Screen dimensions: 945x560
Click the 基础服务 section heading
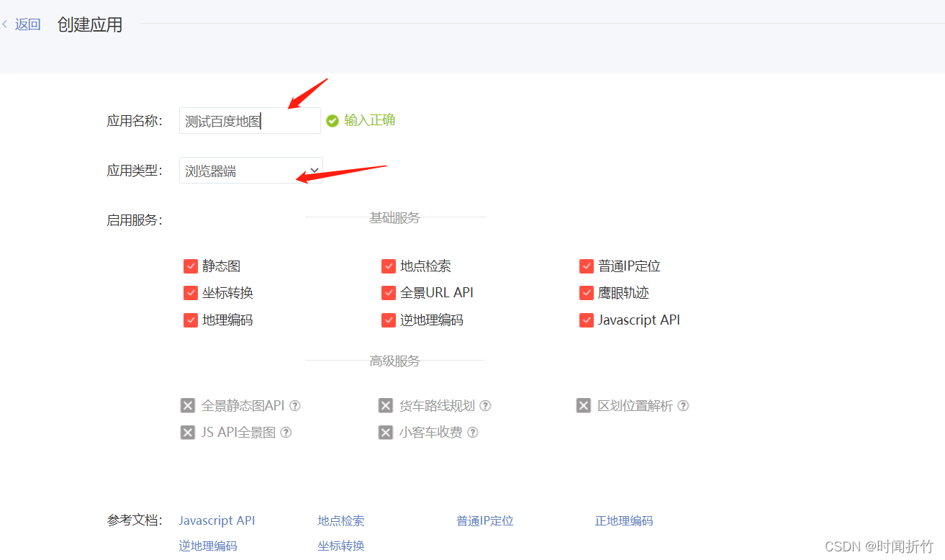(394, 217)
